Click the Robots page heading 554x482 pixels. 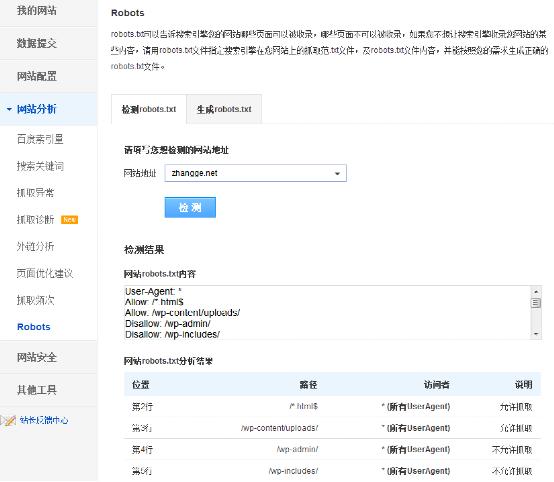(x=128, y=13)
